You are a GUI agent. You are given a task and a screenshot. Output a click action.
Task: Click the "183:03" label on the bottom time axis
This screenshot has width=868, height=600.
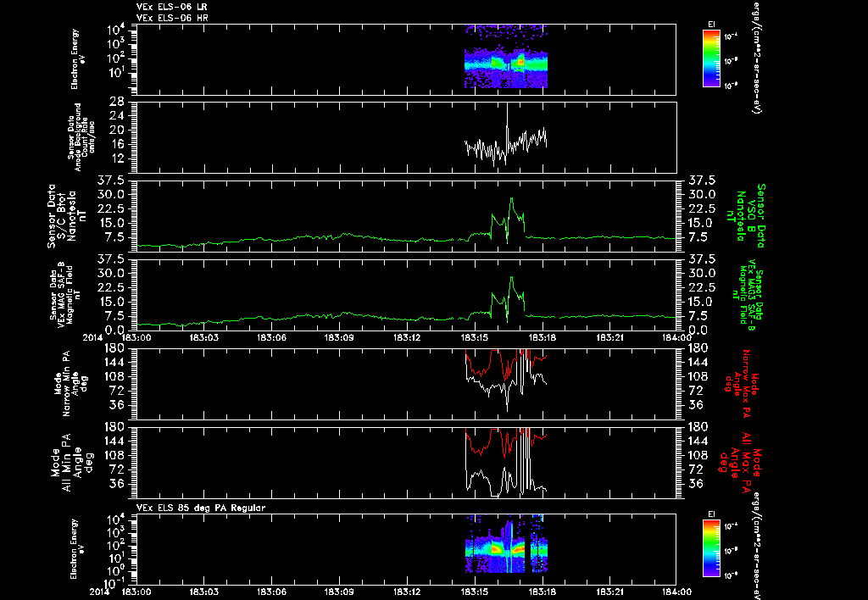pyautogui.click(x=203, y=592)
